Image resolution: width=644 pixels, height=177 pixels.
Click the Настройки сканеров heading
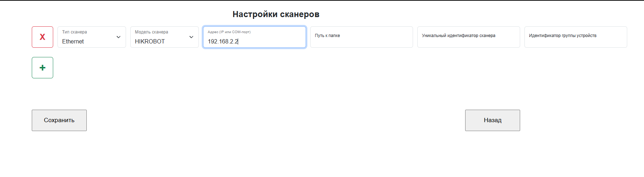276,14
